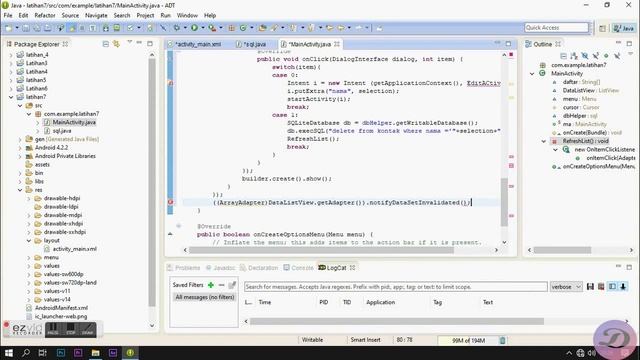Image resolution: width=640 pixels, height=360 pixels.
Task: Toggle Hide Fields icon in Outline toolbar
Action: [x=584, y=56]
